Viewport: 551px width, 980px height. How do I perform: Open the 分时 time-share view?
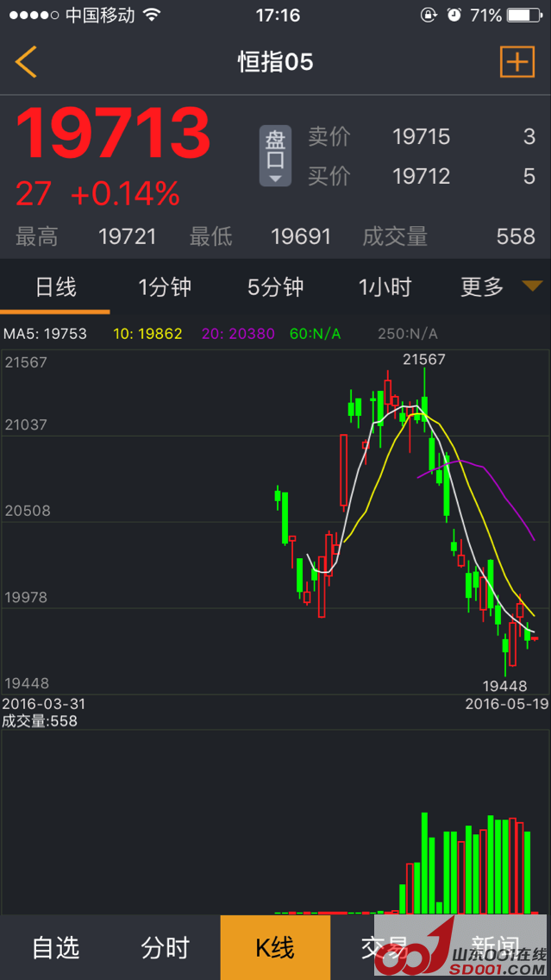click(165, 947)
